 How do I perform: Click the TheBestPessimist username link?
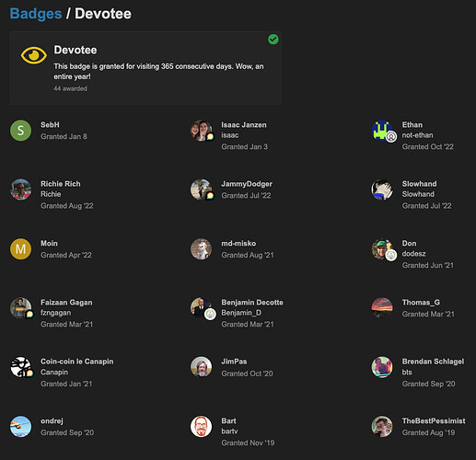coord(434,421)
